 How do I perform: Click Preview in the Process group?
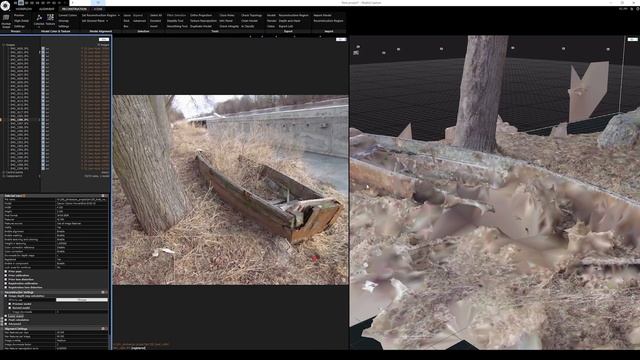(x=19, y=16)
